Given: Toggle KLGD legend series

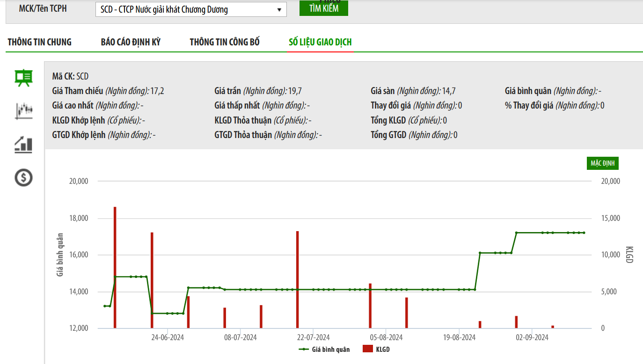Looking at the screenshot, I should [x=376, y=349].
